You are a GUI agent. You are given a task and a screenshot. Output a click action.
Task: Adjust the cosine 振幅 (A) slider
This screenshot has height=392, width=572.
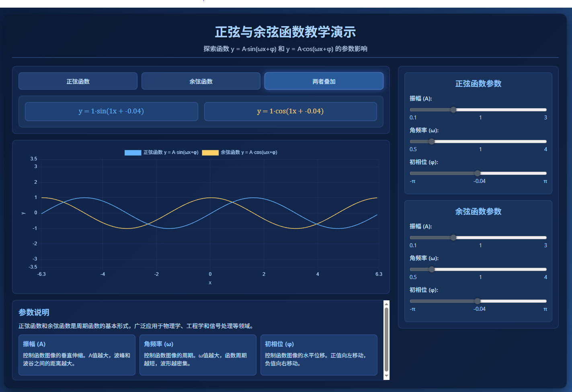453,237
